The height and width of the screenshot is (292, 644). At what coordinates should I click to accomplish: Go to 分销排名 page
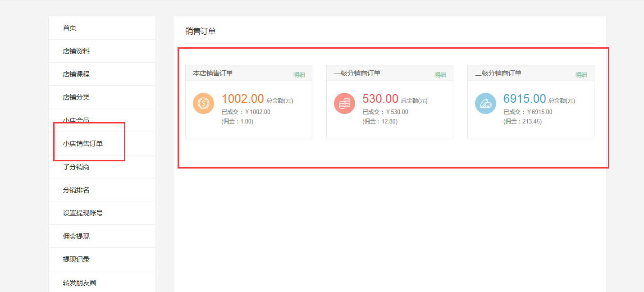[102, 190]
